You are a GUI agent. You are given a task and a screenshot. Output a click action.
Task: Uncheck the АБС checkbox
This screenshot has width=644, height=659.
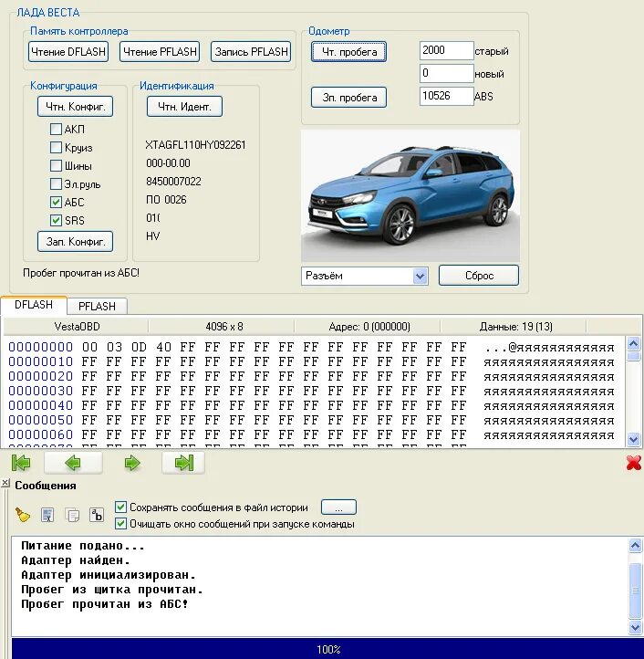coord(56,202)
